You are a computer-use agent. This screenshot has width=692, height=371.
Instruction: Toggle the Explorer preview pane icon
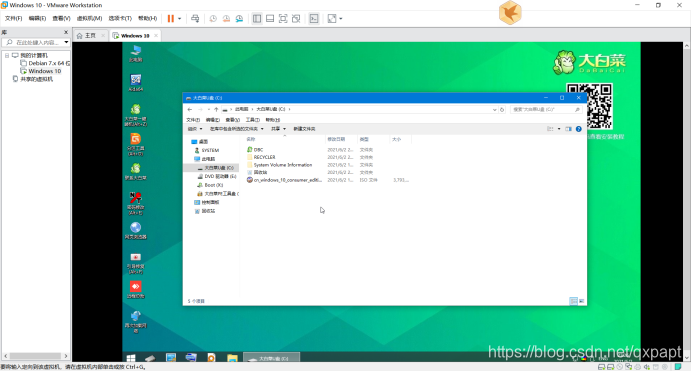(x=568, y=129)
